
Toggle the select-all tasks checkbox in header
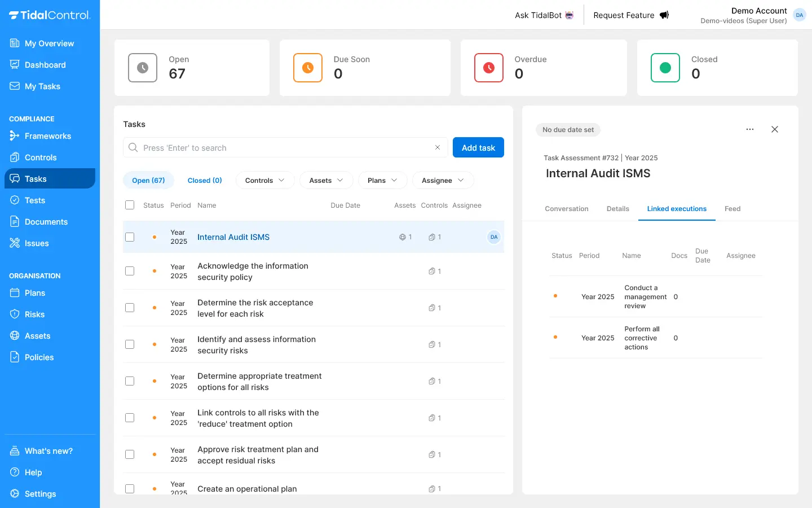(130, 205)
